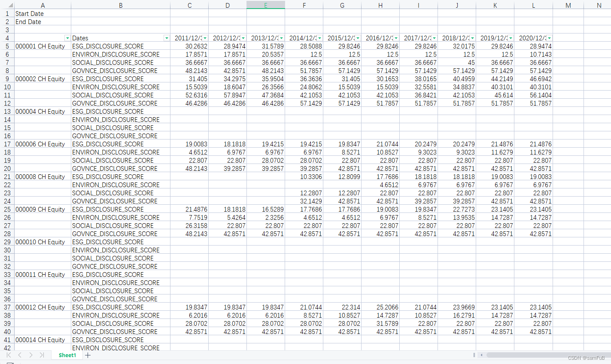The image size is (611, 364).
Task: Select 000002 CH Equity cell
Action: click(43, 79)
